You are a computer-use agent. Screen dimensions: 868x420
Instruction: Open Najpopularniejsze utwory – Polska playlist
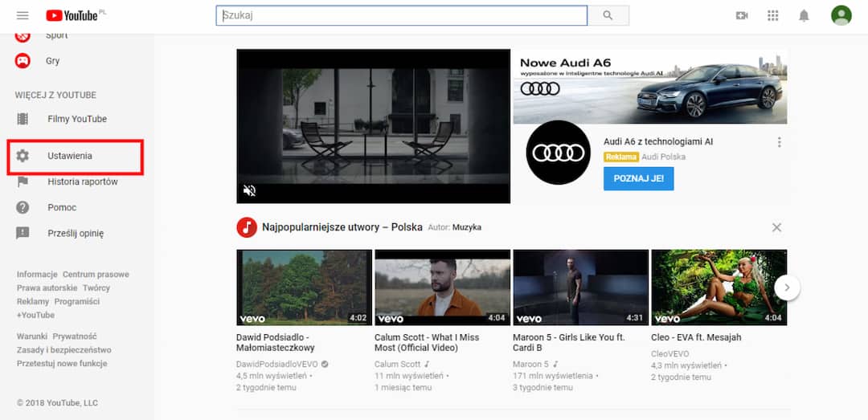tap(342, 227)
